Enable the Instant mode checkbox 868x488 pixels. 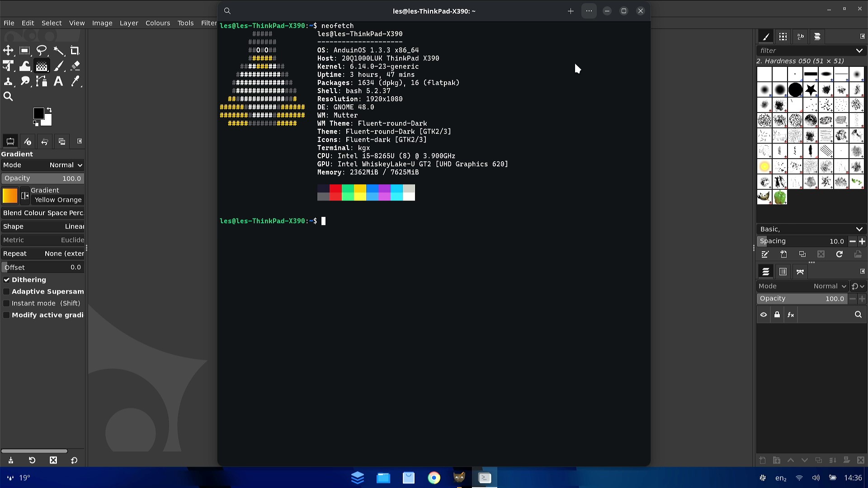point(6,303)
